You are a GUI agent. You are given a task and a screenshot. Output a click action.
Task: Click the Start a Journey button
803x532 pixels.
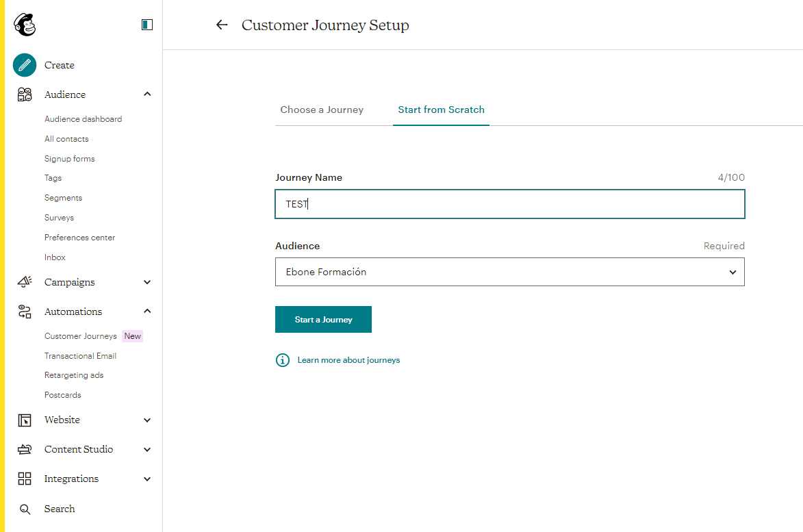click(x=323, y=319)
